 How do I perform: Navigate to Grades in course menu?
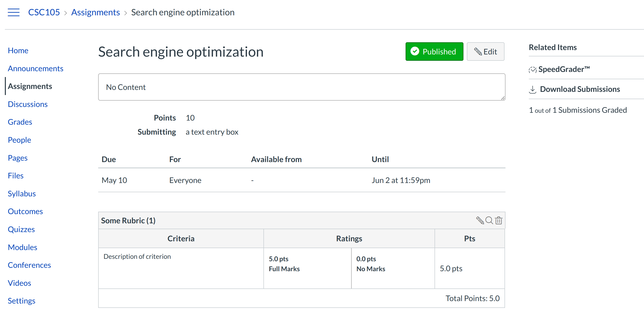click(x=20, y=122)
